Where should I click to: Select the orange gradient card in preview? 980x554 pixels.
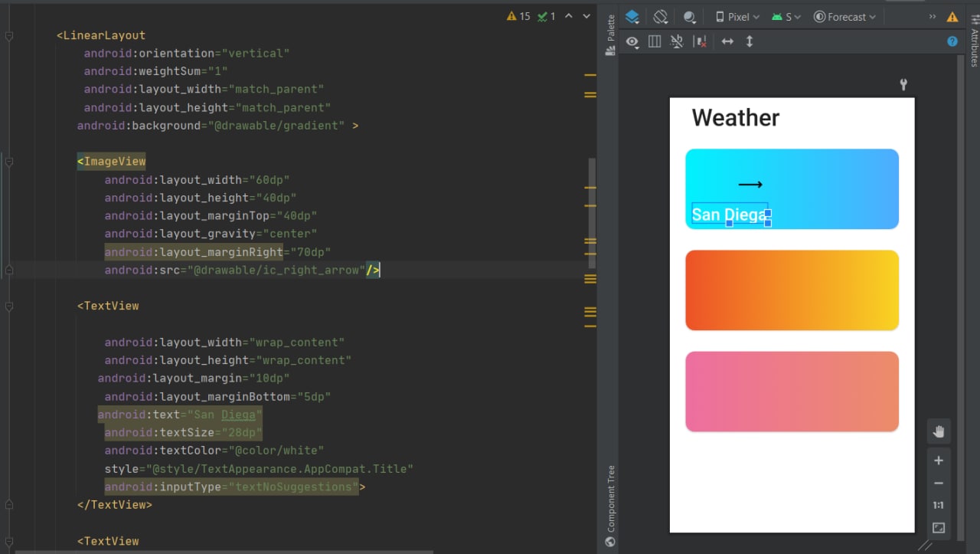point(792,290)
